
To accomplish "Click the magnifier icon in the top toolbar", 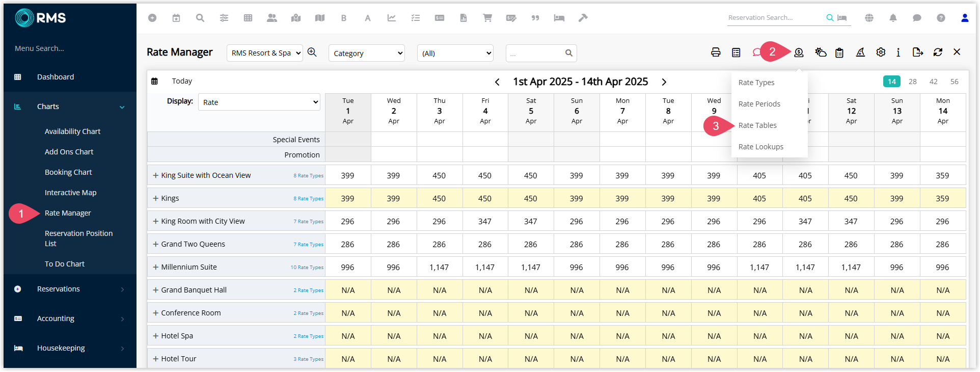I will [200, 18].
